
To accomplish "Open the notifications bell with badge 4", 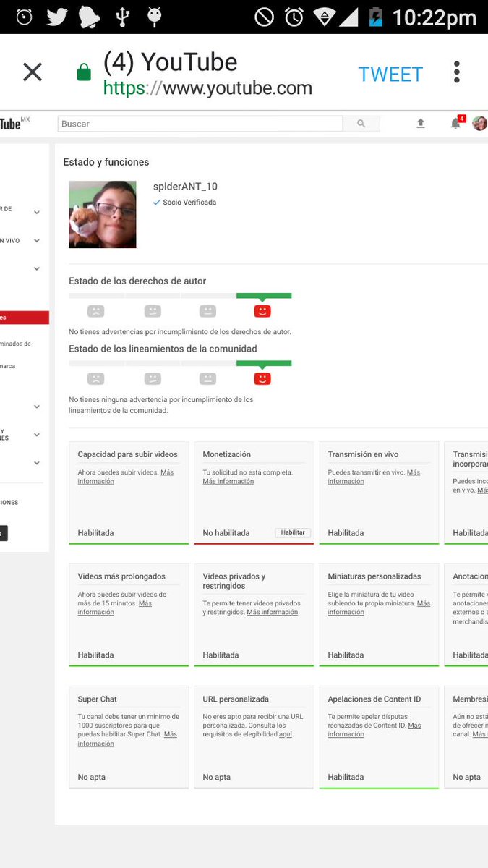I will point(455,124).
